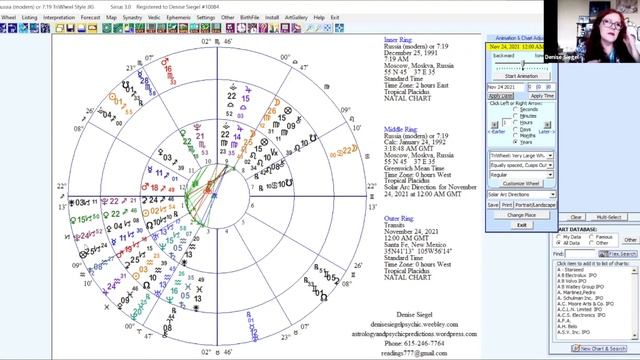Viewport: 640px width, 360px height.
Task: Click the Find text field
Action: click(x=580, y=254)
